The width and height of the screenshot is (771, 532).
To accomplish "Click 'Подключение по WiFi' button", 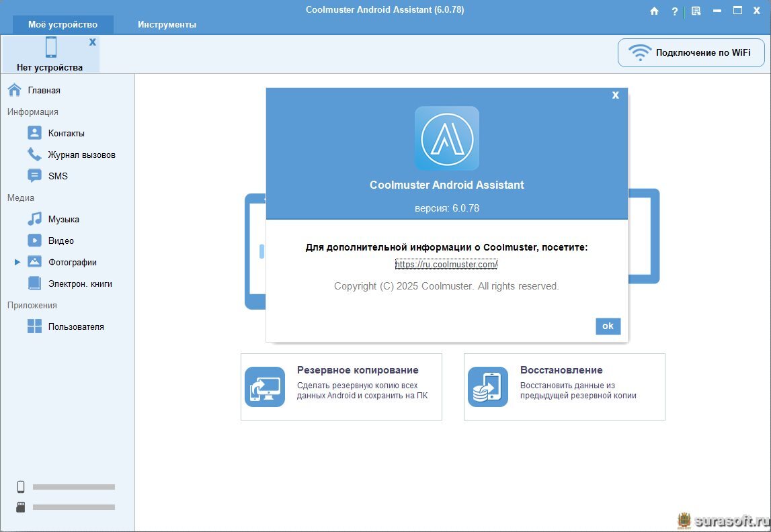I will (x=691, y=52).
